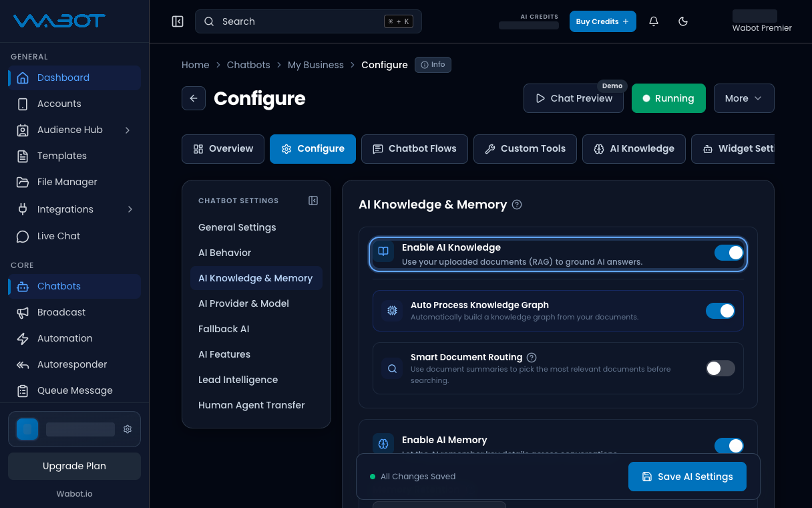The height and width of the screenshot is (508, 812).
Task: Click the back arrow beside Configure
Action: click(x=194, y=98)
